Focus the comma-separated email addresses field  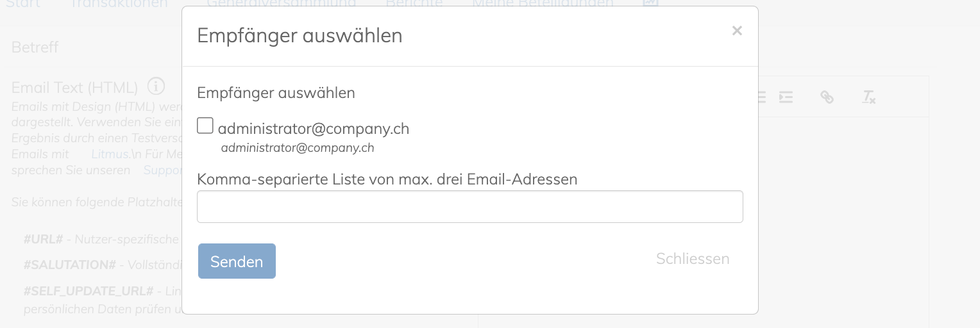point(470,206)
